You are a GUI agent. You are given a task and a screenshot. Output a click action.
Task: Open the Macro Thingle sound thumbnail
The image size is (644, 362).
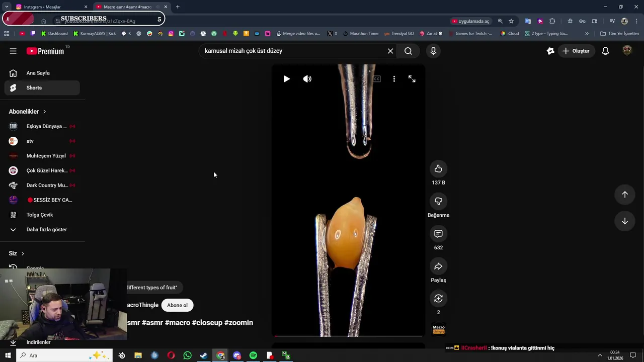pyautogui.click(x=439, y=329)
